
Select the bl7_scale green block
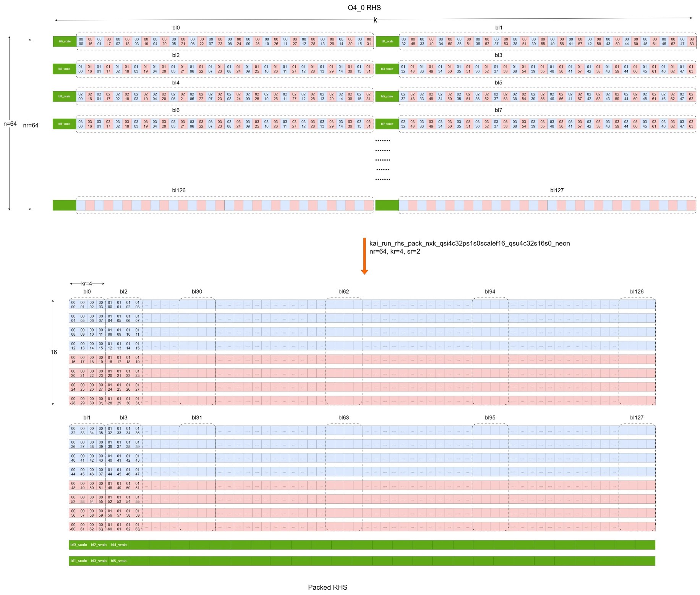(x=387, y=124)
